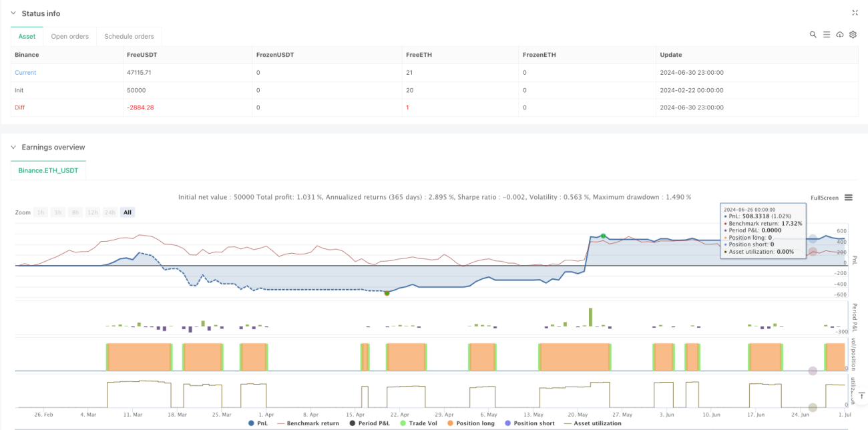The width and height of the screenshot is (868, 430).
Task: Toggle Benchmark return series in legend
Action: pos(307,423)
